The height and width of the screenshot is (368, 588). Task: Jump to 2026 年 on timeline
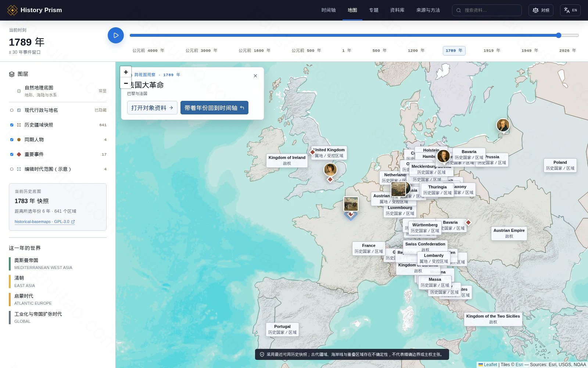[567, 51]
